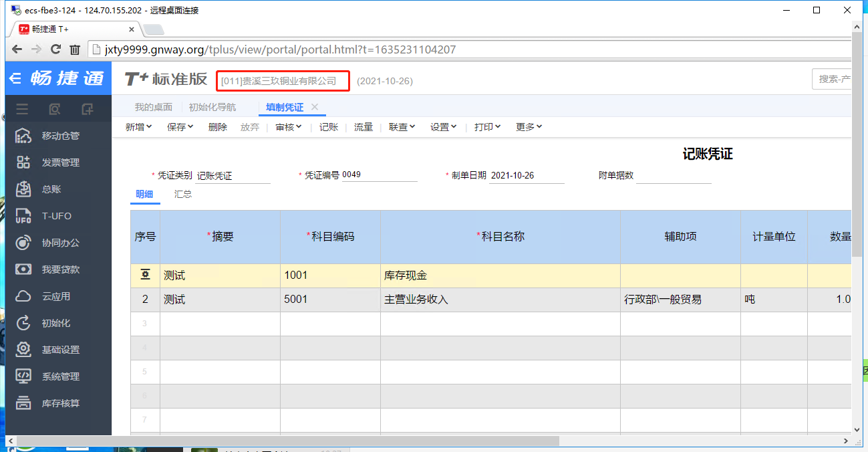
Task: Open 我要贷款 icon in the sidebar
Action: click(x=23, y=269)
